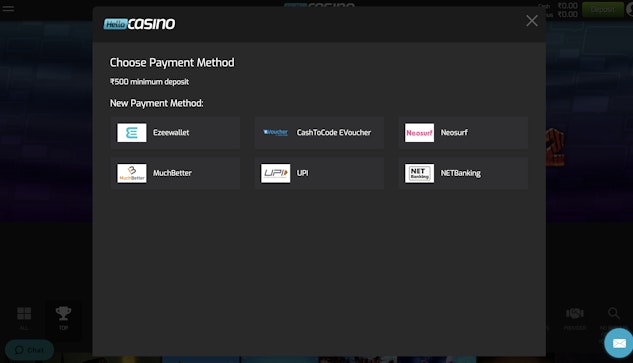Select the TOP trophy category
Image resolution: width=633 pixels, height=363 pixels.
pyautogui.click(x=63, y=318)
